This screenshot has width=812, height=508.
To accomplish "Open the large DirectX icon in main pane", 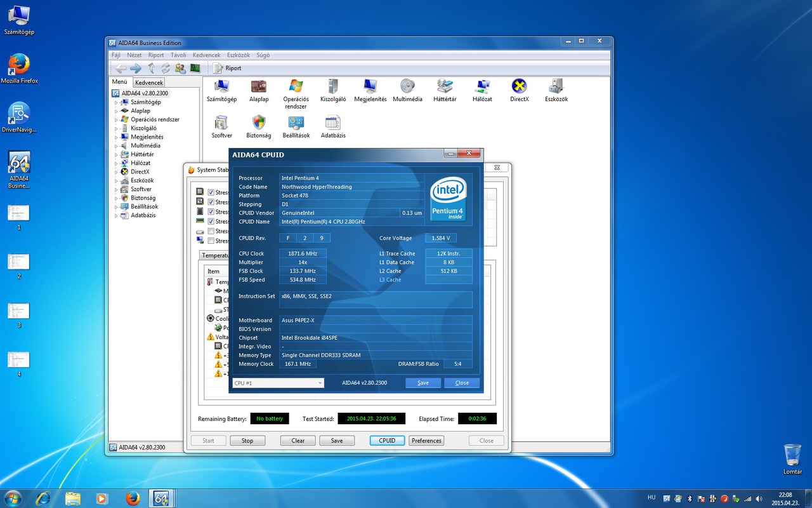I will point(520,90).
